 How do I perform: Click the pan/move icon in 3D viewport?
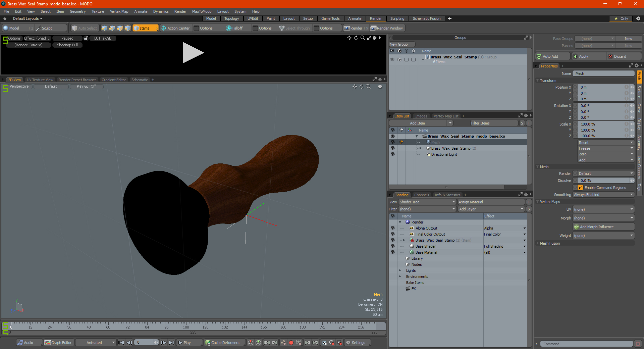coord(355,87)
